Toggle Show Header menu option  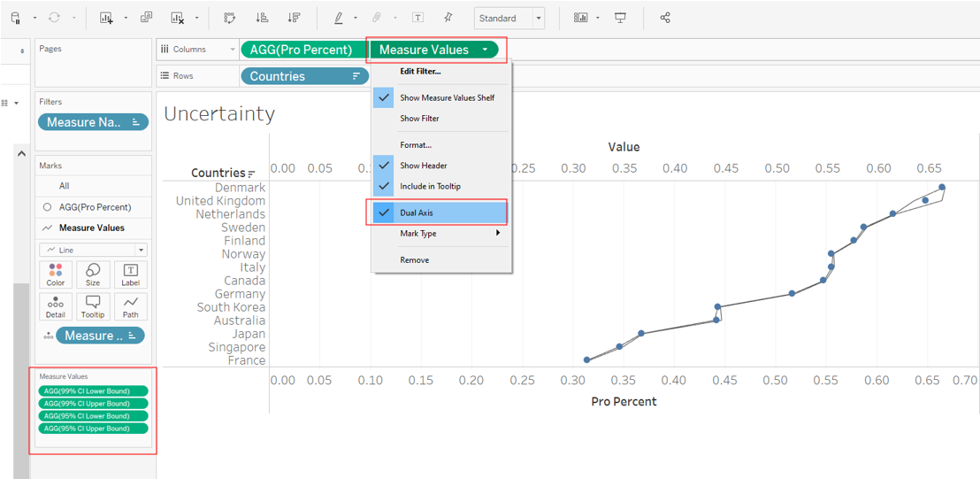(x=423, y=166)
